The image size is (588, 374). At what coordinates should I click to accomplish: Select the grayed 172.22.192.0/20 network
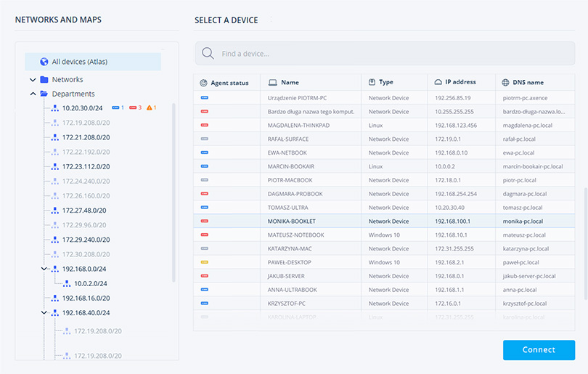click(86, 152)
